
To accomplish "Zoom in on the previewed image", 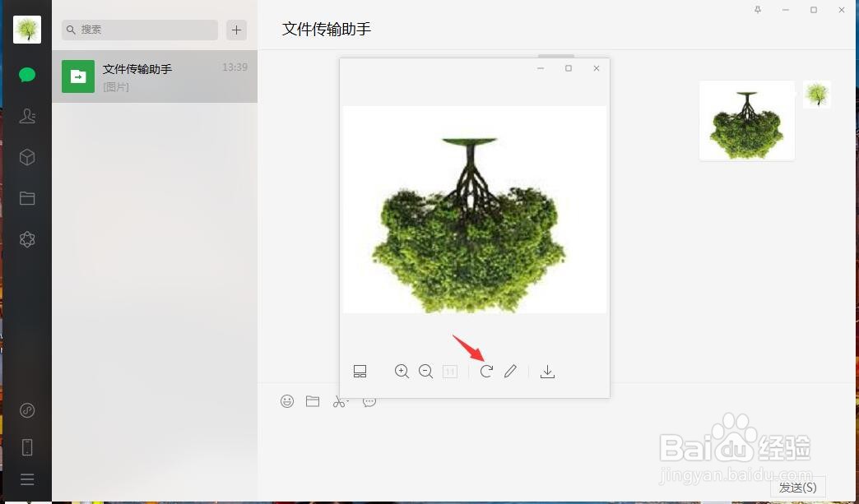I will (x=402, y=371).
